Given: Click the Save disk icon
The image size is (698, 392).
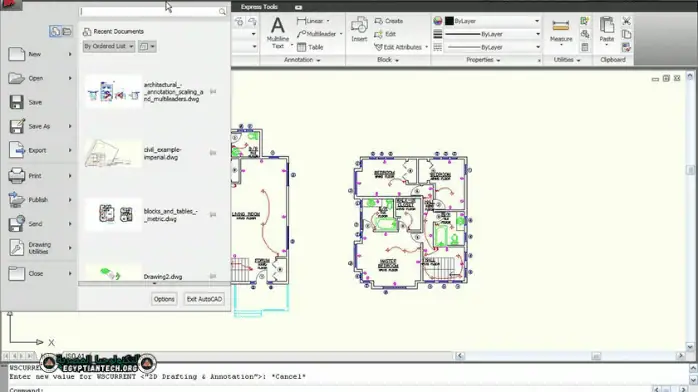Looking at the screenshot, I should [x=16, y=102].
